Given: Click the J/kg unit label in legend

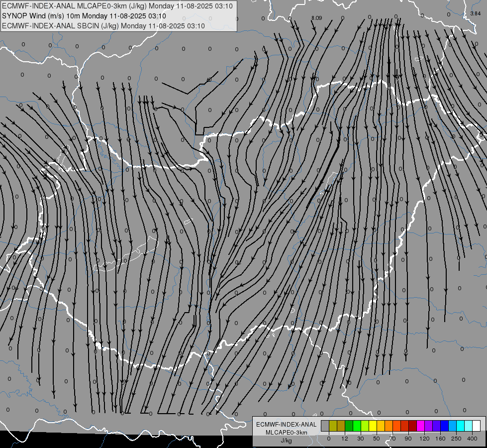Looking at the screenshot, I should [x=286, y=441].
